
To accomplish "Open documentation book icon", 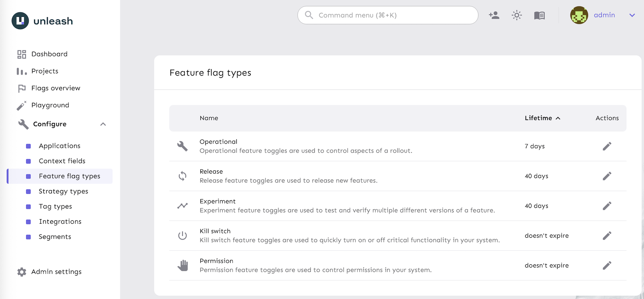I will [539, 15].
